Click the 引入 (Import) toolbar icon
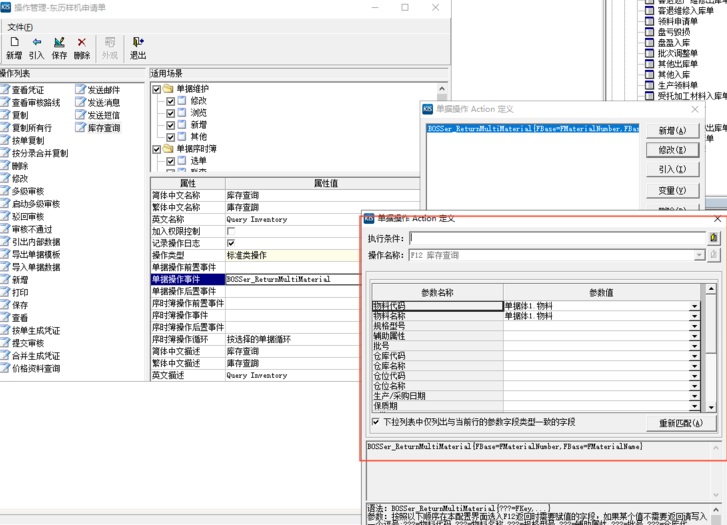 pyautogui.click(x=37, y=47)
